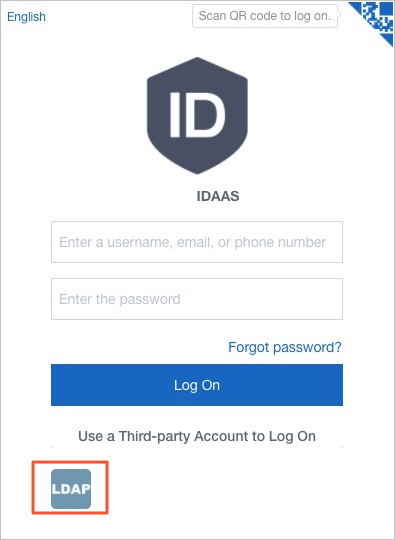The width and height of the screenshot is (395, 540).
Task: Open the 'Forgot password?' link
Action: (x=285, y=347)
